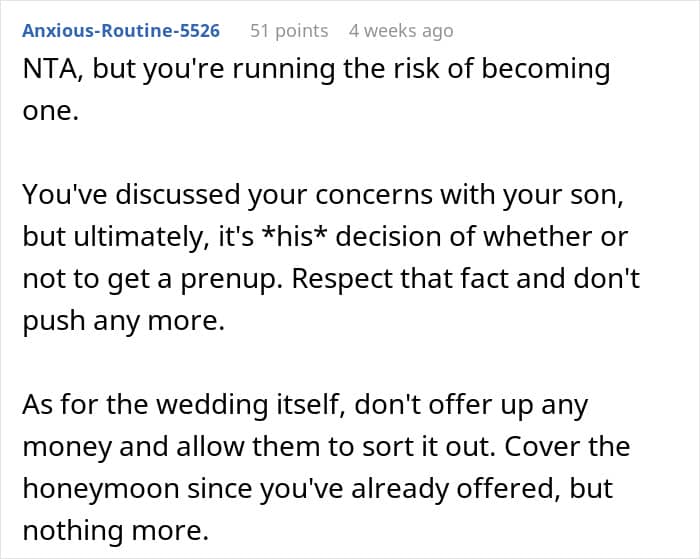The image size is (700, 559).
Task: Open the Anxious-Routine-5526 user profile
Action: (121, 31)
